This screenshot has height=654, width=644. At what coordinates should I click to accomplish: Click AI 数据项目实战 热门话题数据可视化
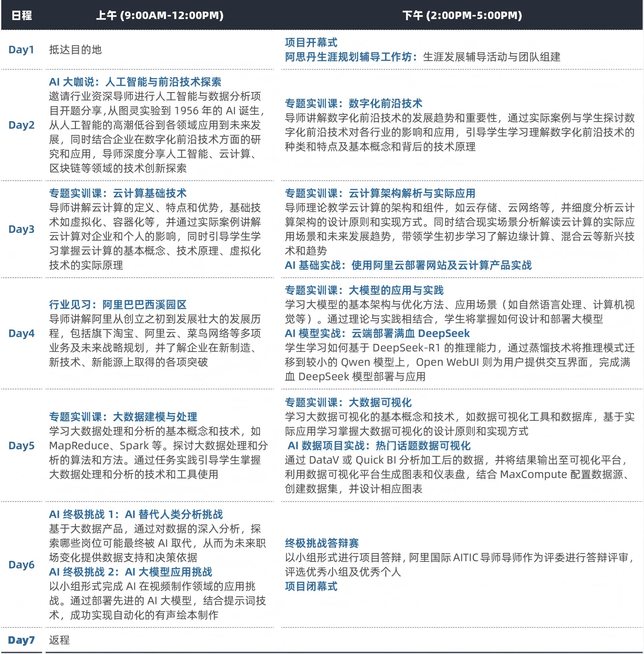[379, 446]
